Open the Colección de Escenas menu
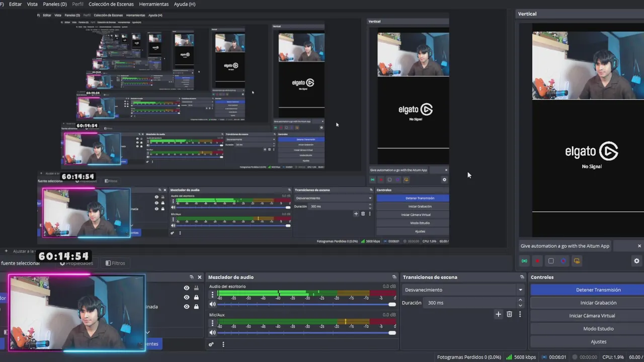This screenshot has width=644, height=362. click(x=111, y=4)
